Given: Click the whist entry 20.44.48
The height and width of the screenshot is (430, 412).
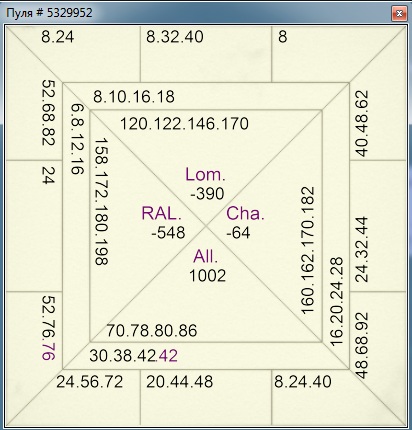Looking at the screenshot, I should coord(179,382).
